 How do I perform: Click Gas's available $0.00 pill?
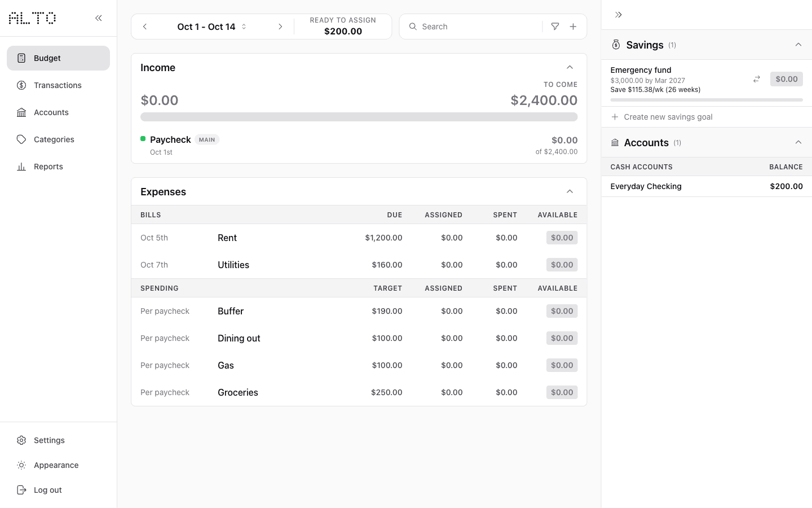tap(562, 365)
